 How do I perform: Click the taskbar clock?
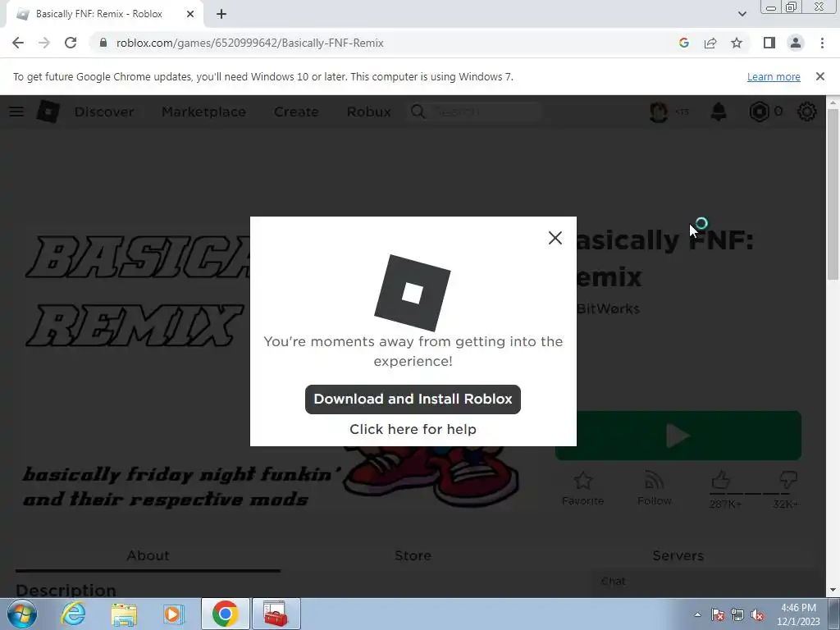coord(798,614)
